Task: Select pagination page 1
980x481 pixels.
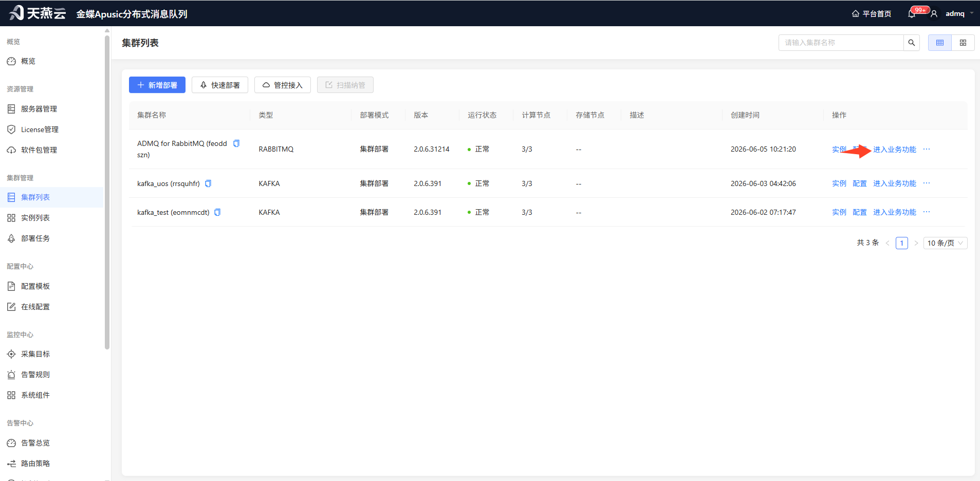Action: point(902,243)
